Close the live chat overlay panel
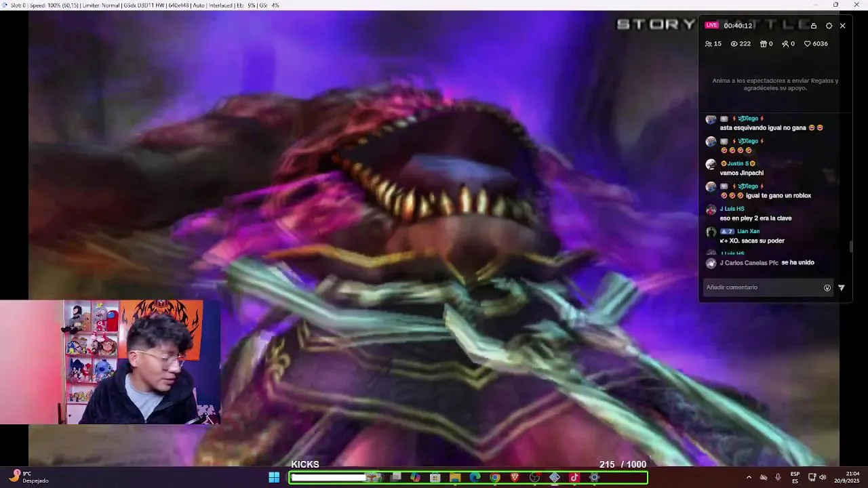The height and width of the screenshot is (488, 868). pyautogui.click(x=842, y=26)
